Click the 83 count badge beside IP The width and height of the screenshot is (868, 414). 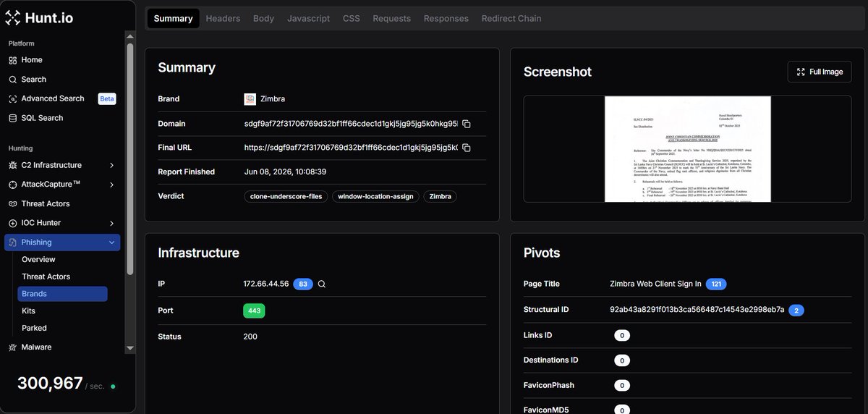click(303, 284)
